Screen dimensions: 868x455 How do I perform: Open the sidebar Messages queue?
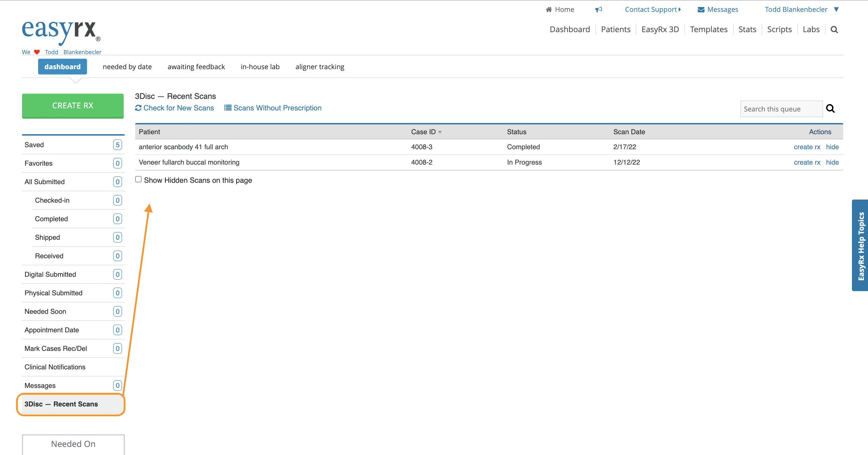tap(73, 385)
